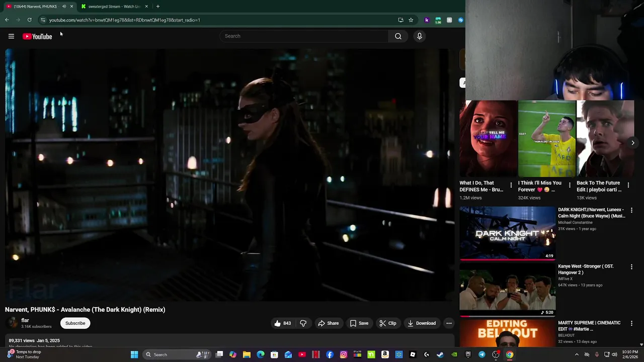The width and height of the screenshot is (644, 362).
Task: Open Task View on the taskbar
Action: 219,354
